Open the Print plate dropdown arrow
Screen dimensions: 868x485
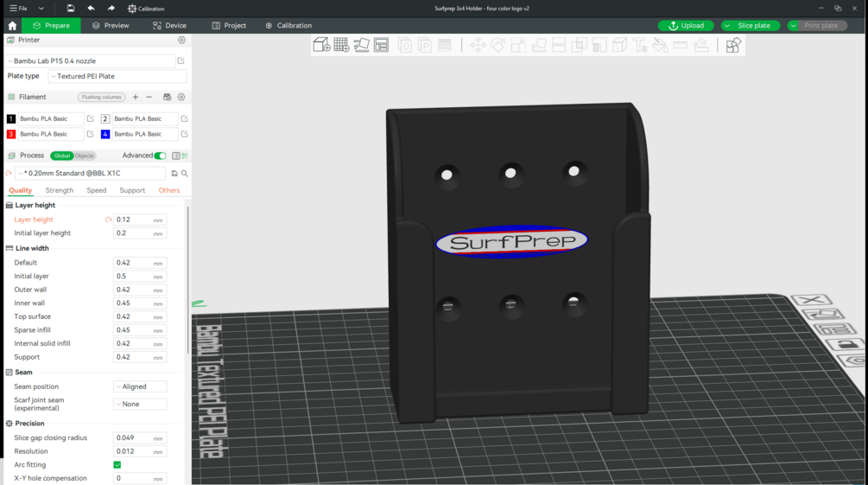[793, 25]
